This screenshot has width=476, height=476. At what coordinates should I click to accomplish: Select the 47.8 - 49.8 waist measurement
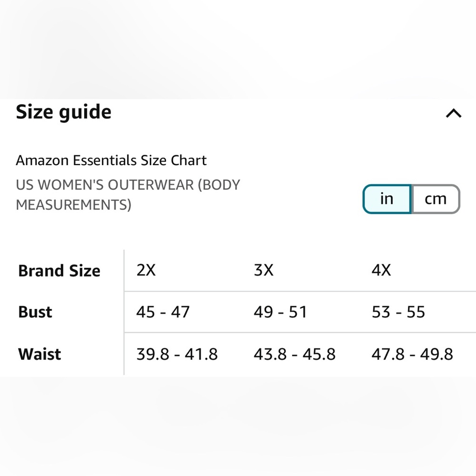click(411, 354)
